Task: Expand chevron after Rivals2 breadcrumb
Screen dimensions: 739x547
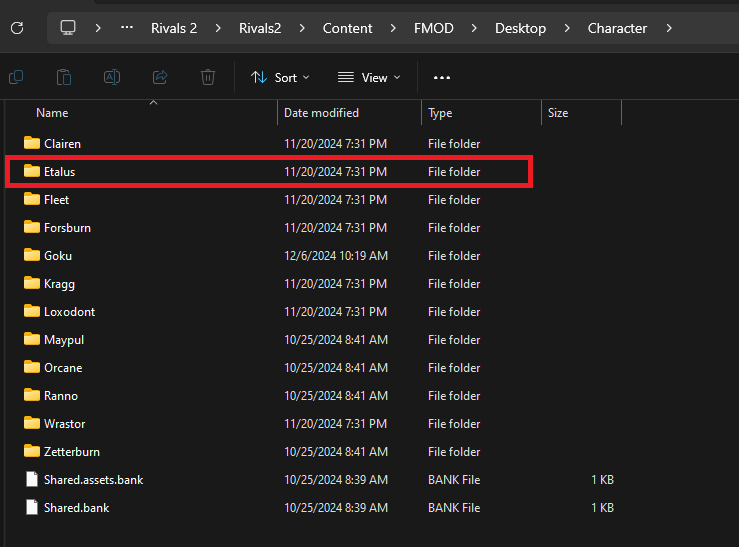Action: (x=302, y=28)
